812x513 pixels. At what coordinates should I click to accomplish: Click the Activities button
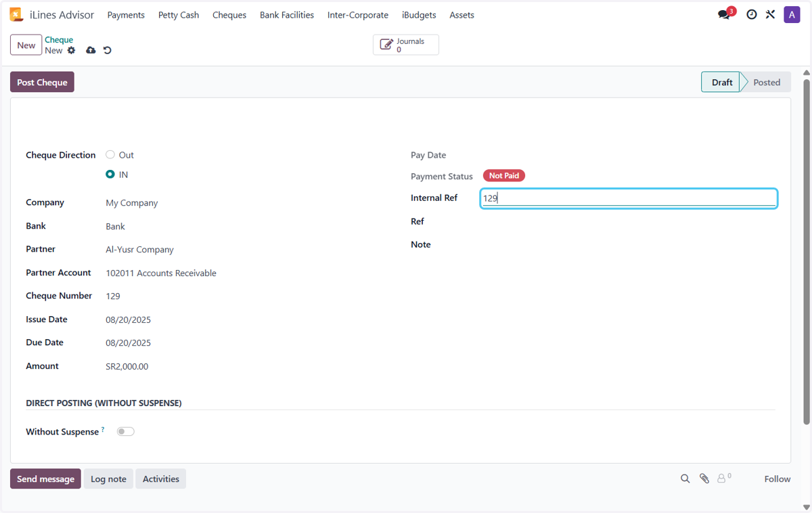[x=161, y=478]
